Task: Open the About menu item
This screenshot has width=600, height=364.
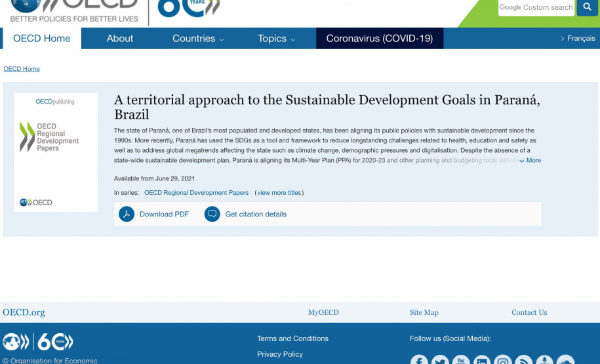Action: (x=120, y=38)
